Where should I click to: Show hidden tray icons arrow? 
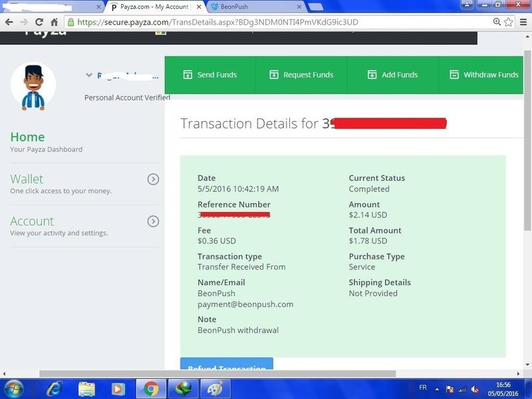(x=438, y=389)
